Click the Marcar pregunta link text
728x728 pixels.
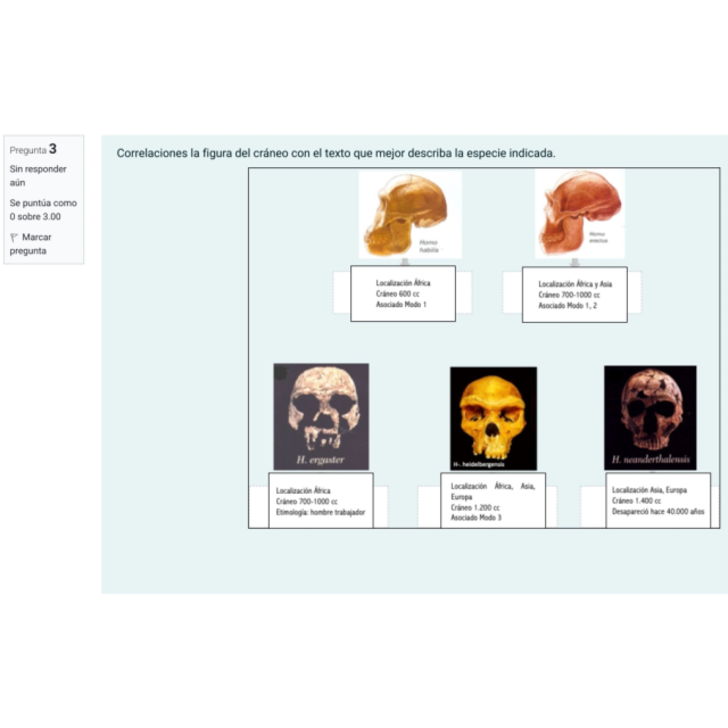(36, 237)
